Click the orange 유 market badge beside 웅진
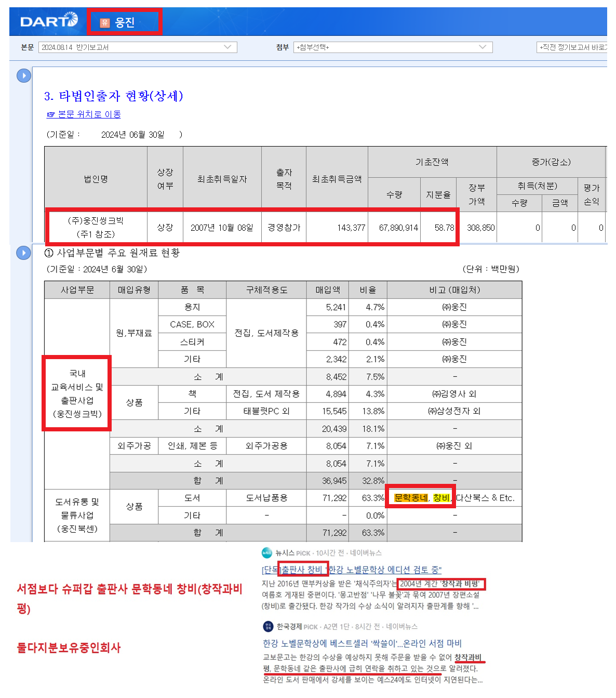This screenshot has height=698, width=616. (104, 22)
